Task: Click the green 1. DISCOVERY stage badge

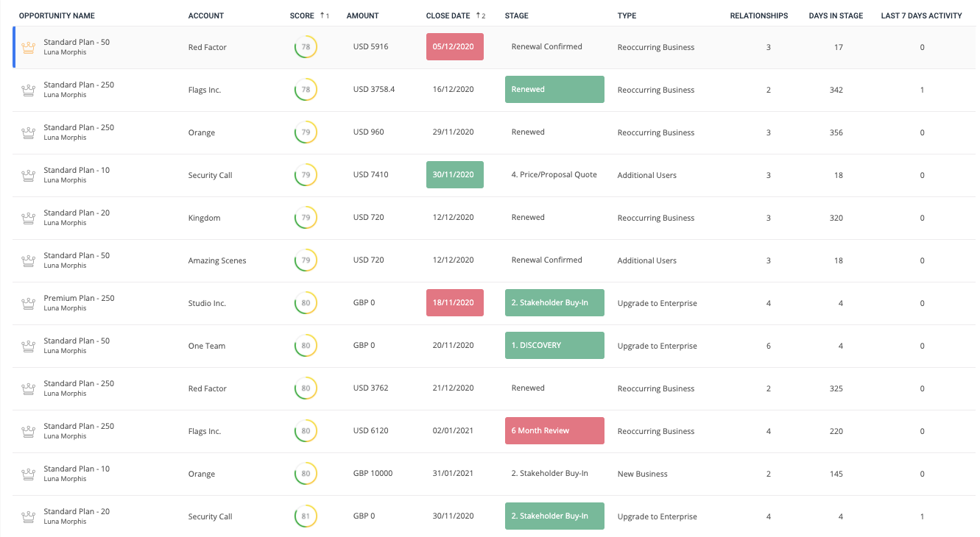Action: coord(554,346)
